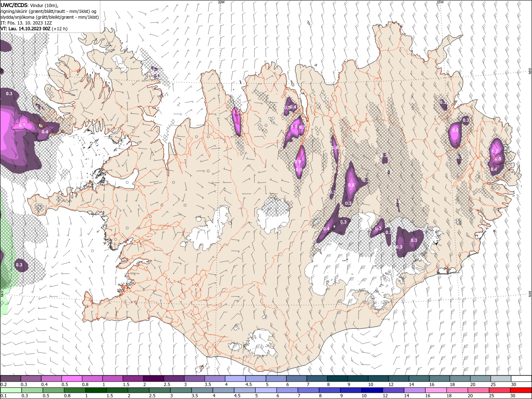Click the 'rigning/skúrir' rain legend description line
Image resolution: width=532 pixels, height=399 pixels.
tap(49, 11)
